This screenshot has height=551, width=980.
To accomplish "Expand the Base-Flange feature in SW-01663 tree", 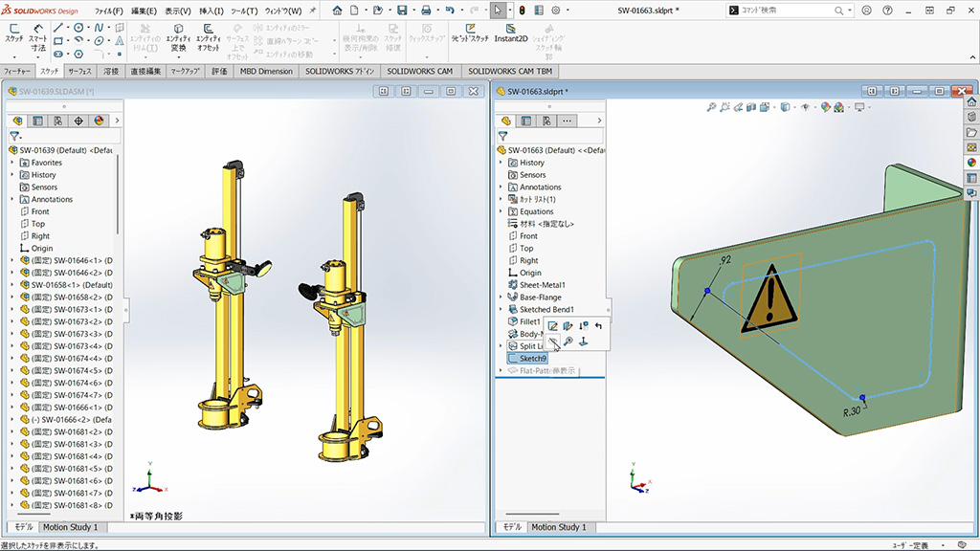I will click(x=501, y=298).
